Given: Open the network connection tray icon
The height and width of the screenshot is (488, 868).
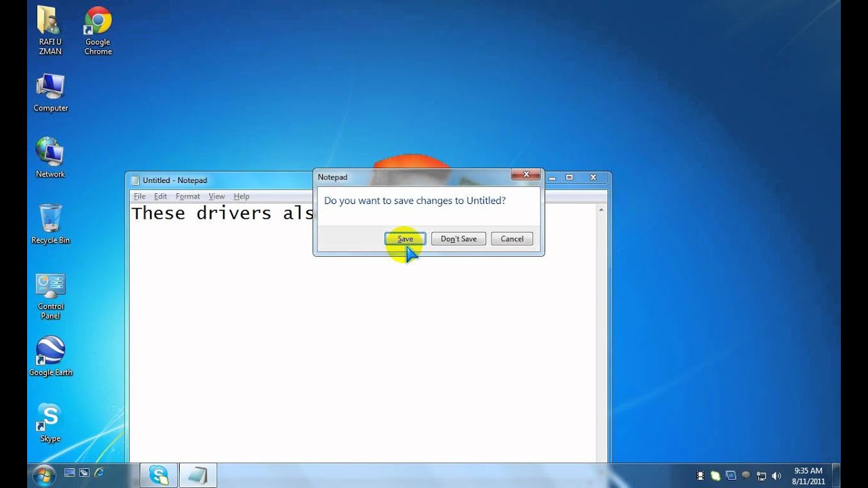Looking at the screenshot, I should tap(761, 476).
